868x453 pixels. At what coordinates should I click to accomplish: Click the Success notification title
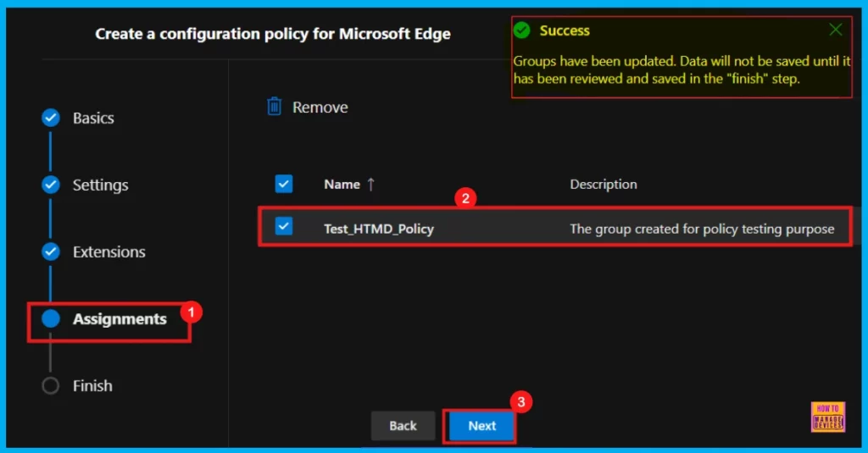coord(565,30)
